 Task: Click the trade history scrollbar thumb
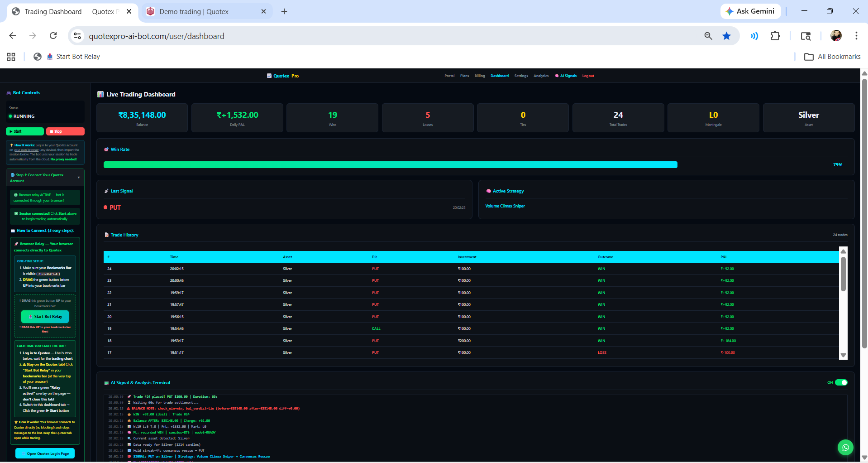coord(843,274)
